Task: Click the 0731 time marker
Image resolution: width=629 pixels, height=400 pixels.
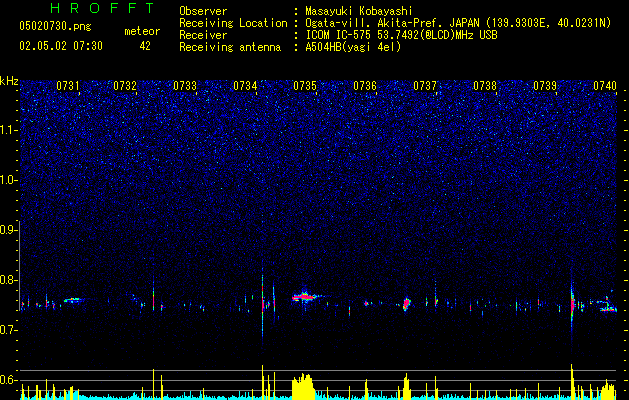Action: (67, 86)
